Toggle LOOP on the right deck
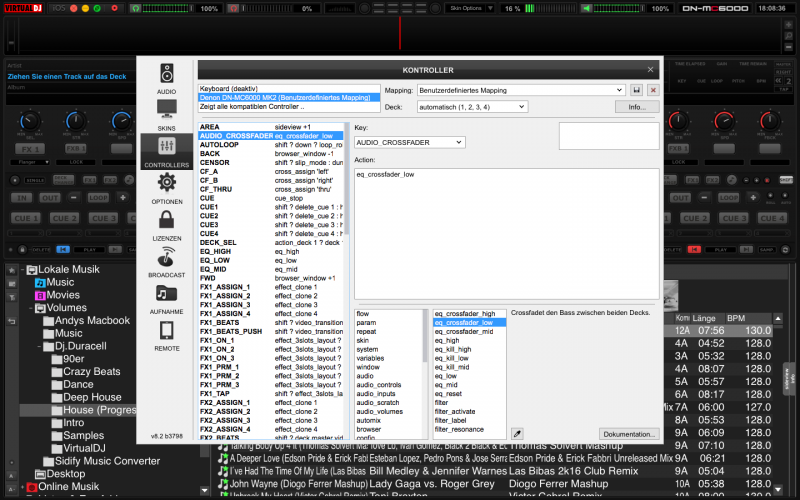The width and height of the screenshot is (800, 500). click(728, 197)
